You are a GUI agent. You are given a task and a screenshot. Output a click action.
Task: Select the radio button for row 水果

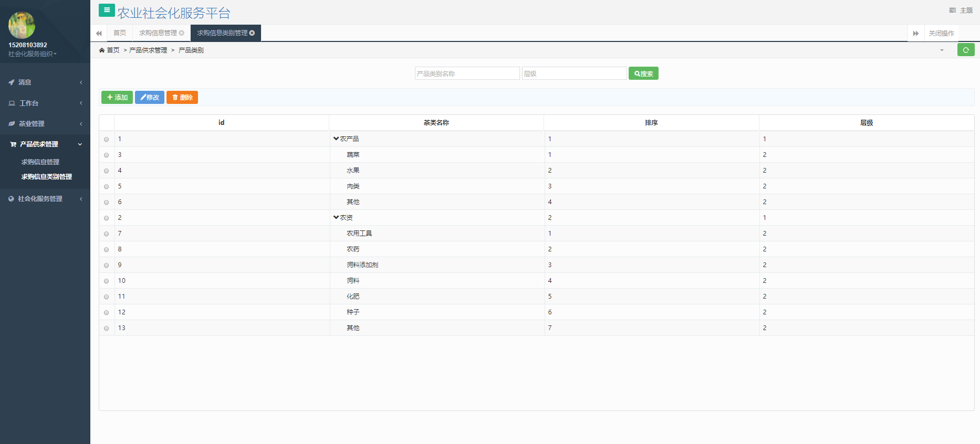107,171
